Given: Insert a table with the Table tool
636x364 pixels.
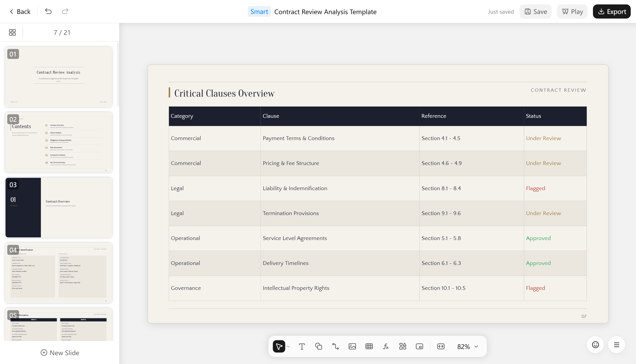Looking at the screenshot, I should coord(369,346).
